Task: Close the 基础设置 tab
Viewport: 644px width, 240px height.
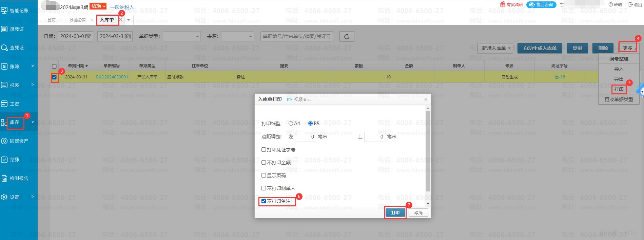Action: point(92,20)
